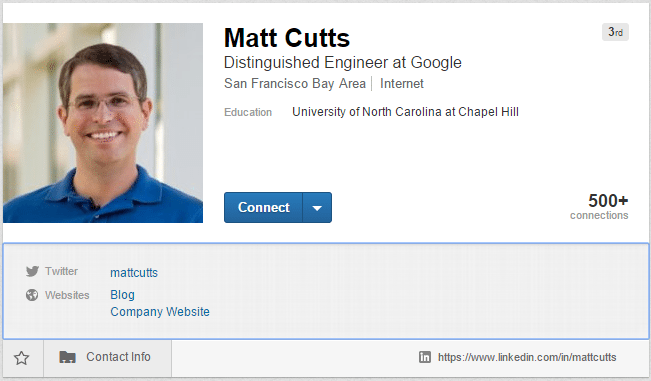Open the Company Website link
Screen dimensions: 651x381
coord(160,312)
